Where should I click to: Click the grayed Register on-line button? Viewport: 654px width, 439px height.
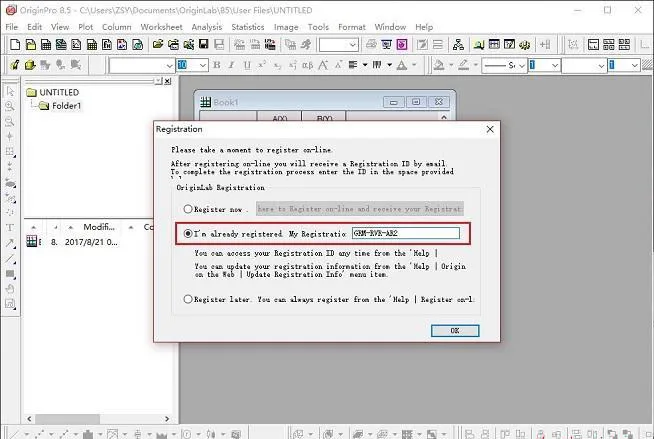(x=360, y=208)
